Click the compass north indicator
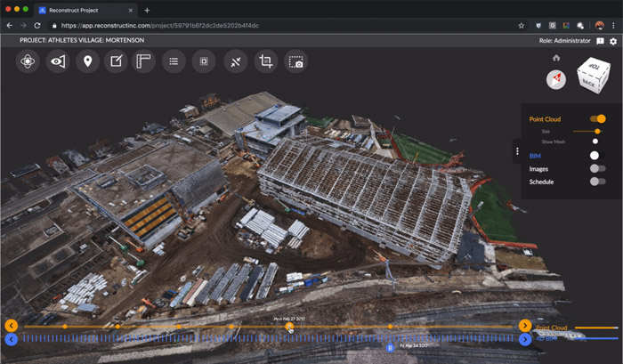623x364 pixels. [x=556, y=79]
